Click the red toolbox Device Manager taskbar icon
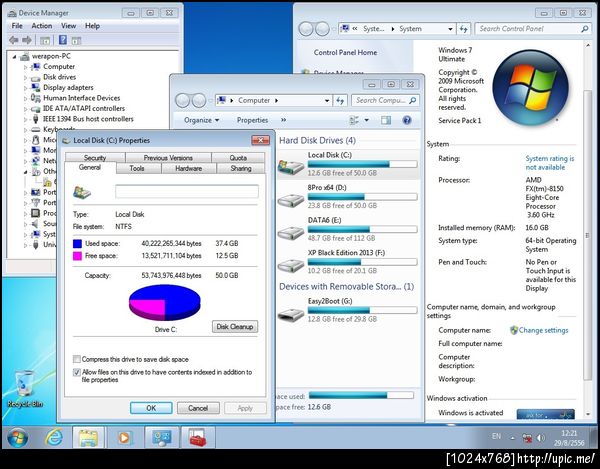The image size is (600, 469). (x=197, y=438)
